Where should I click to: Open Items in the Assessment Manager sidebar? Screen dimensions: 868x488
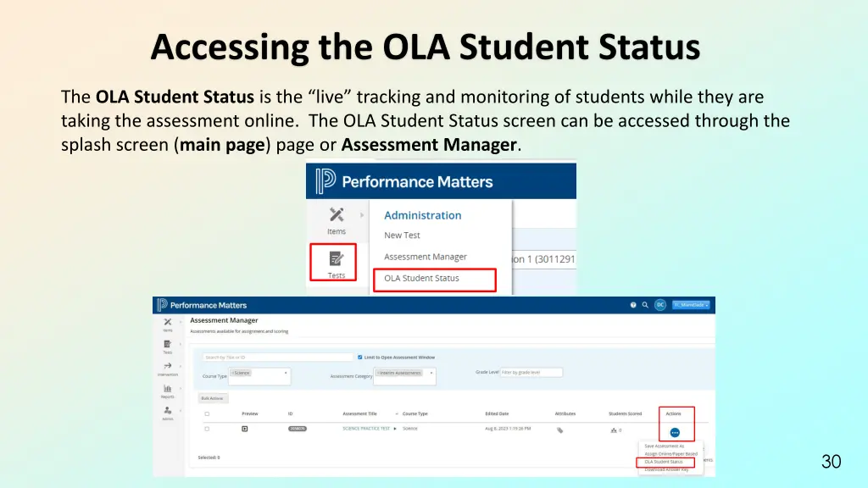pos(168,324)
